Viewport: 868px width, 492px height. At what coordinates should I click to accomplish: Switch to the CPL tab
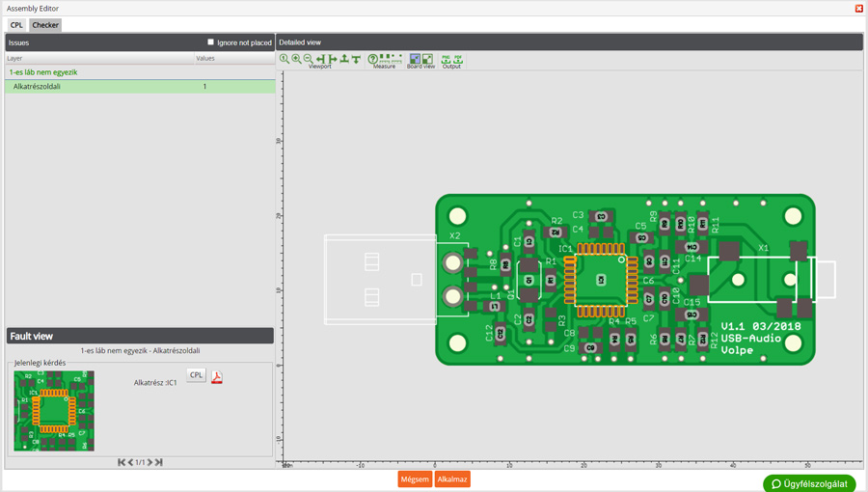[16, 25]
